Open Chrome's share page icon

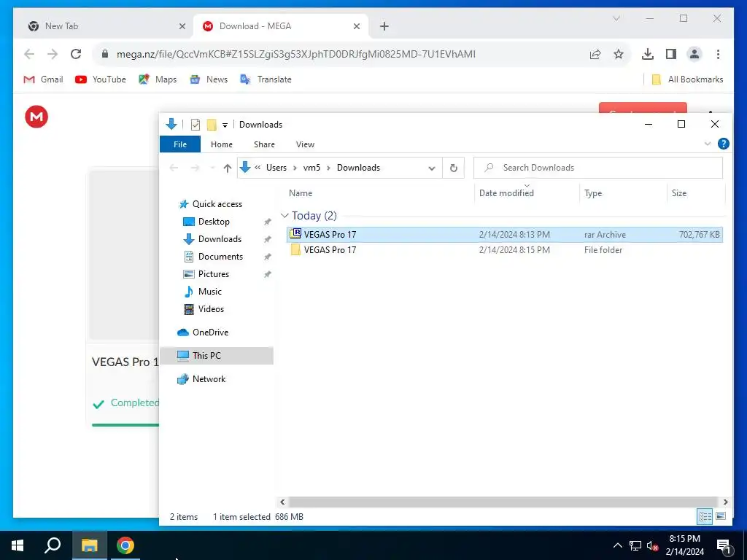pyautogui.click(x=595, y=54)
